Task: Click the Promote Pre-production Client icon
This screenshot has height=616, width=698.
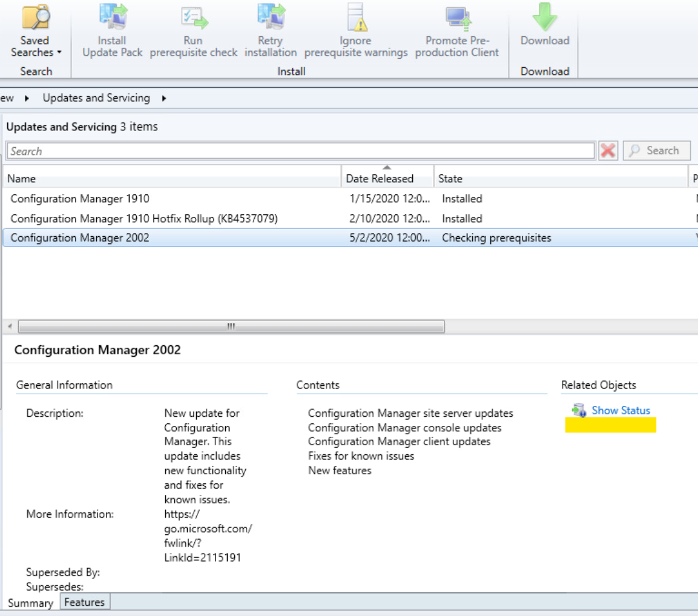Action: [458, 18]
